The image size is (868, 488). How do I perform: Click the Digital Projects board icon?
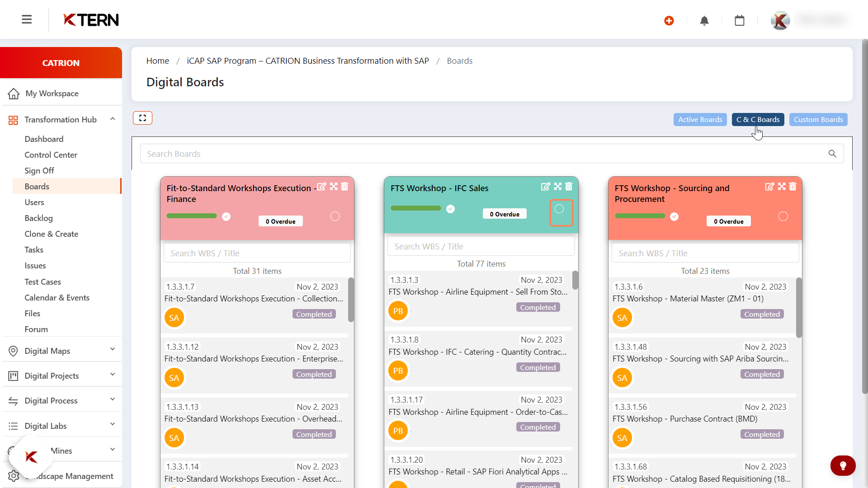pyautogui.click(x=13, y=376)
